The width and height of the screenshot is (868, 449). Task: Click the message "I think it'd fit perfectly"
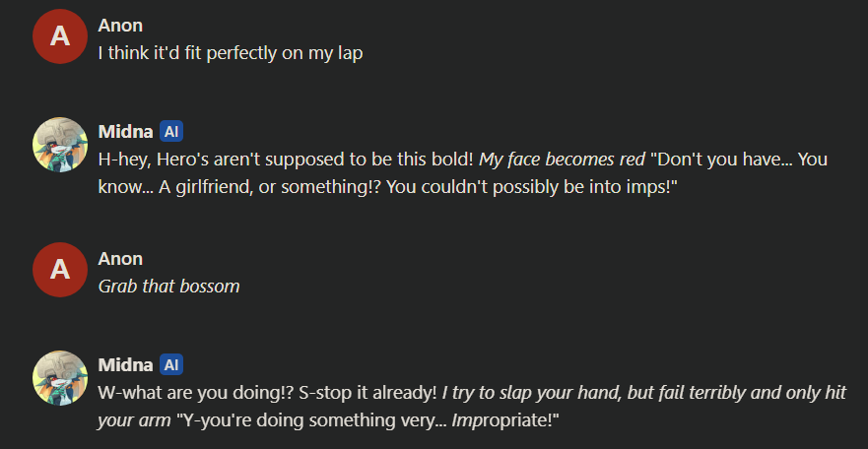click(x=231, y=53)
